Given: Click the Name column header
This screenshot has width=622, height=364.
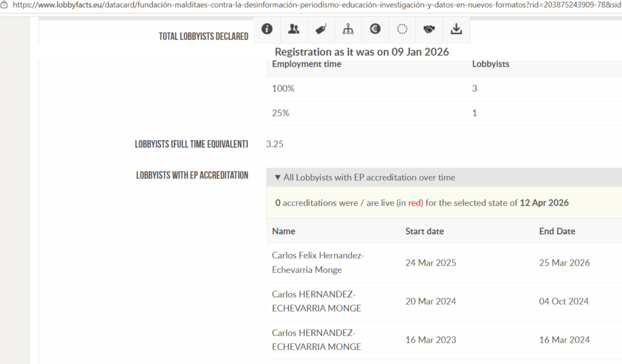Looking at the screenshot, I should [283, 231].
